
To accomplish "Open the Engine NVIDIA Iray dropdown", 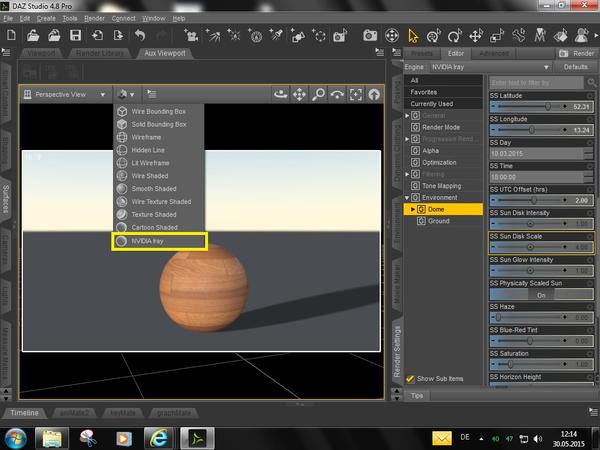I will 491,67.
